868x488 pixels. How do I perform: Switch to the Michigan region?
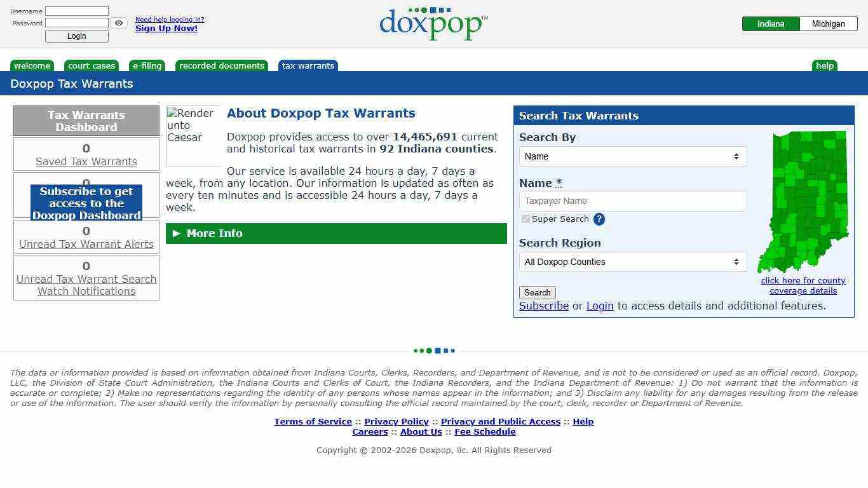pos(828,24)
